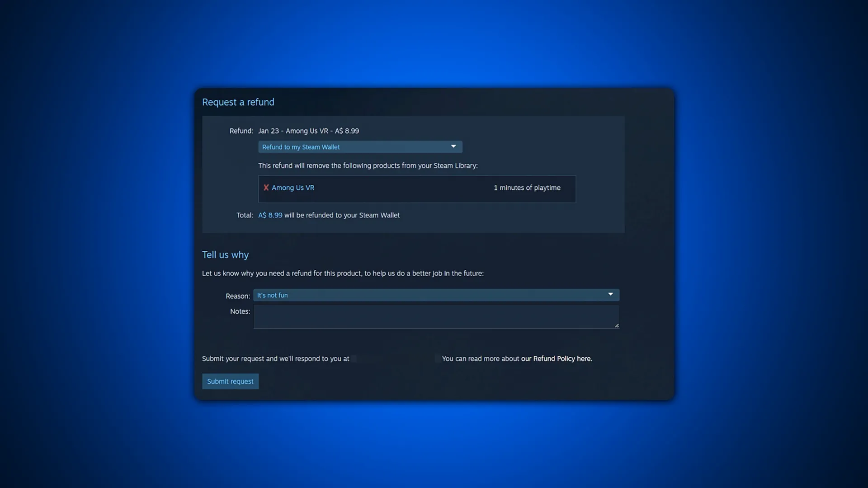Click the 'Let us know why you need a refund' sentence
This screenshot has width=868, height=488.
(x=343, y=273)
